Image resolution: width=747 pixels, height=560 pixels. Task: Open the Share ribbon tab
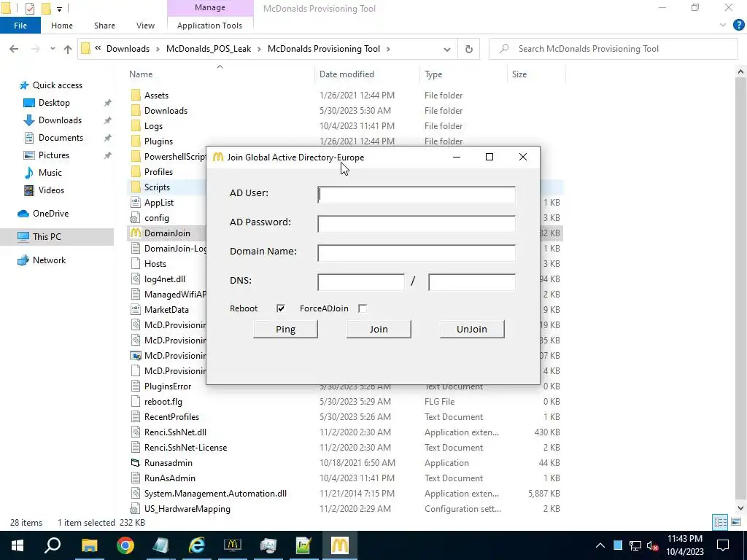[104, 26]
